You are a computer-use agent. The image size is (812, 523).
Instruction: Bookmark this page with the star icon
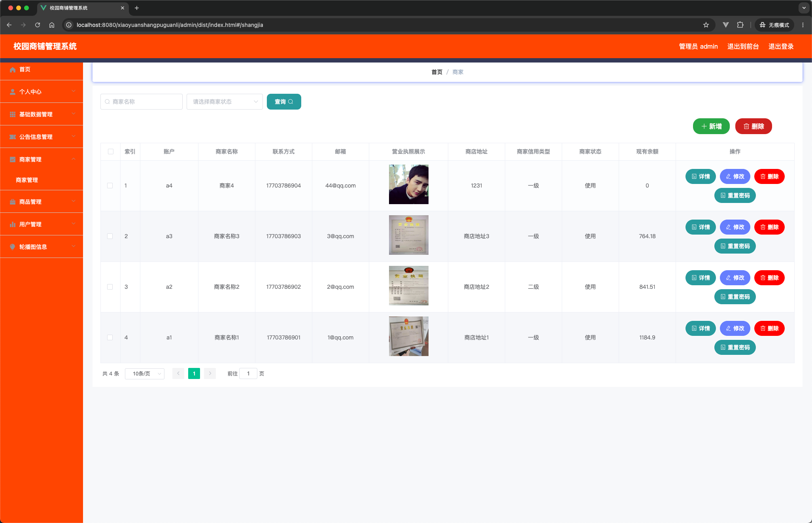click(x=706, y=25)
